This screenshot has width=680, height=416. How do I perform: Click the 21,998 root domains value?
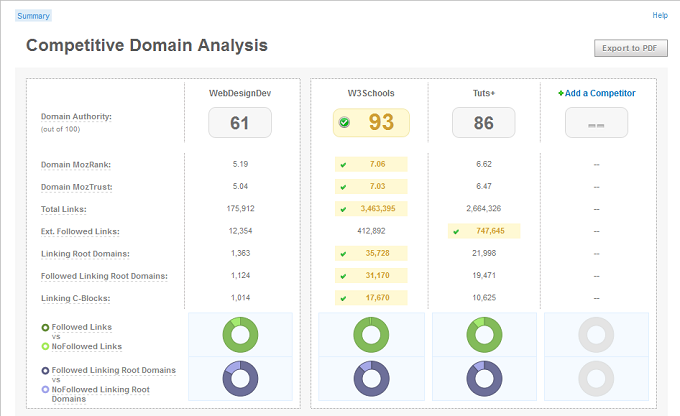click(484, 253)
